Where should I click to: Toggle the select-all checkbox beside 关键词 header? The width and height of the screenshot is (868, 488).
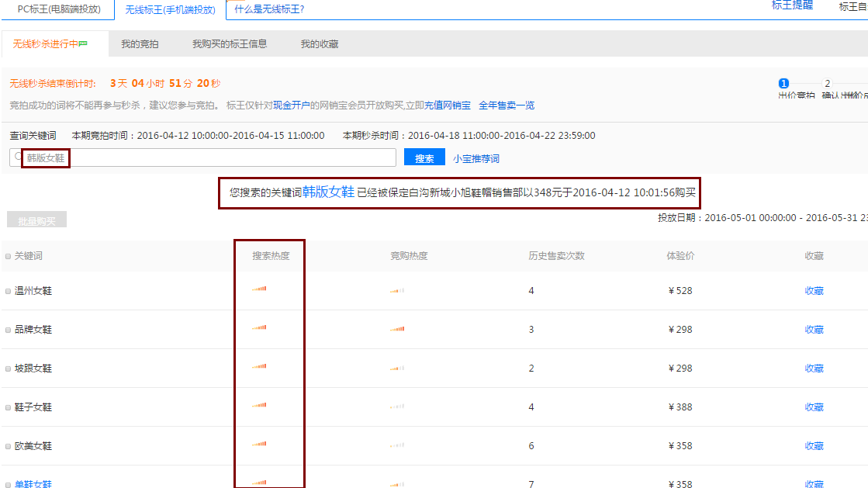[x=9, y=256]
